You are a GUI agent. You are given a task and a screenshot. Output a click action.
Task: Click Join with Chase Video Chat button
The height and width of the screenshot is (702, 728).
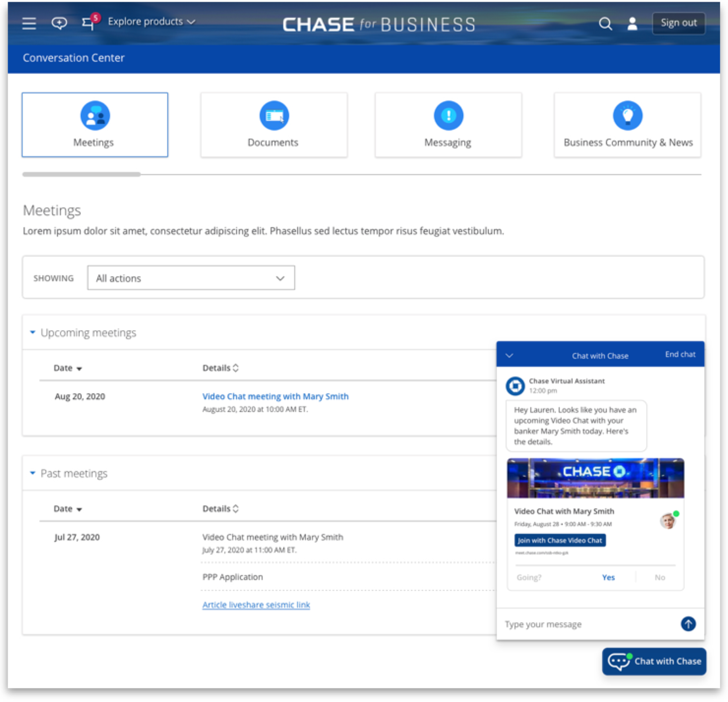(560, 540)
